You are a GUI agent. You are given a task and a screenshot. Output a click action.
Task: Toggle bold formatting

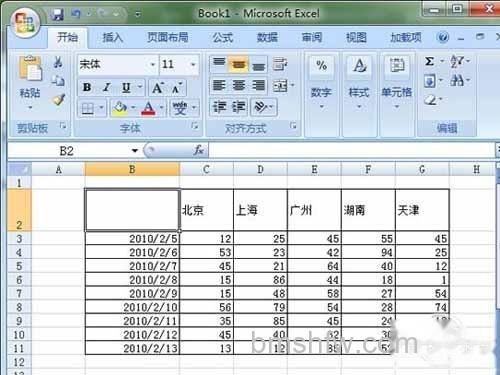point(87,87)
